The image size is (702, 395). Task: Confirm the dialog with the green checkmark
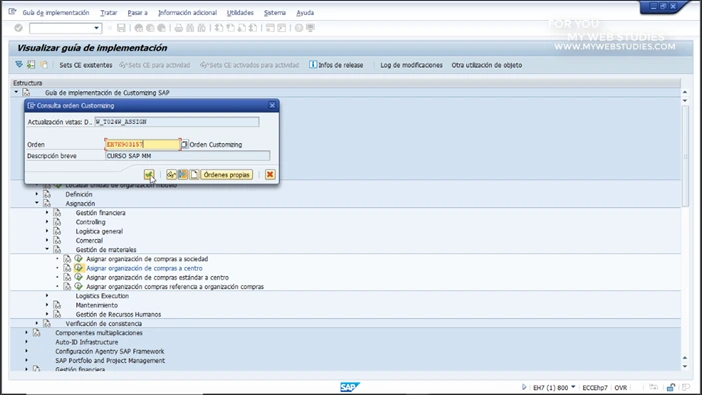tap(149, 174)
